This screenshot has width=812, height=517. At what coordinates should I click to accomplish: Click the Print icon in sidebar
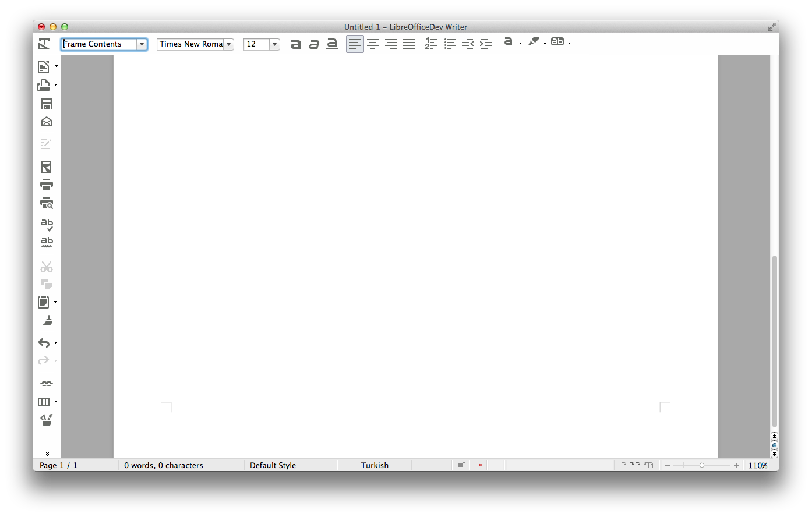pos(47,185)
